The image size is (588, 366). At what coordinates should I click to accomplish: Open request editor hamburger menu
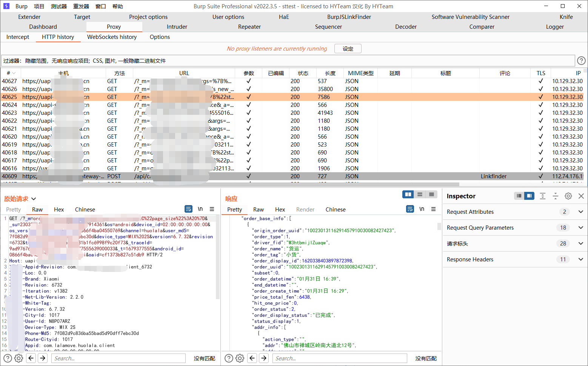click(212, 209)
